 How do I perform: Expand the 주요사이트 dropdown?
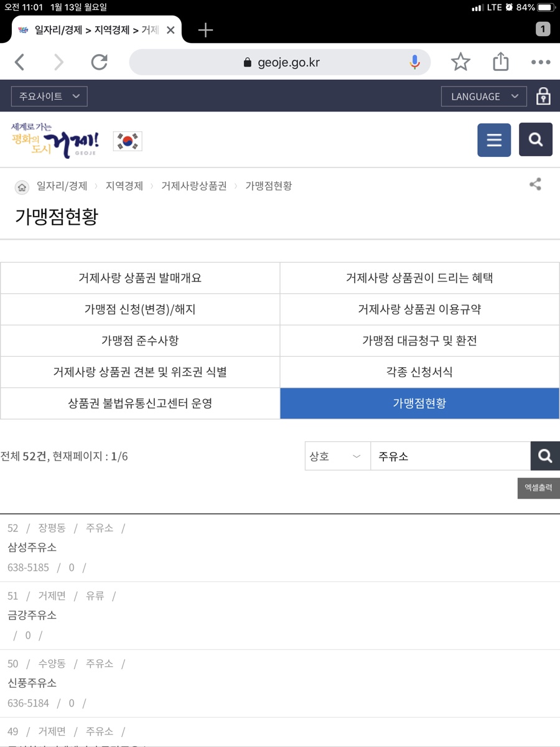point(49,96)
